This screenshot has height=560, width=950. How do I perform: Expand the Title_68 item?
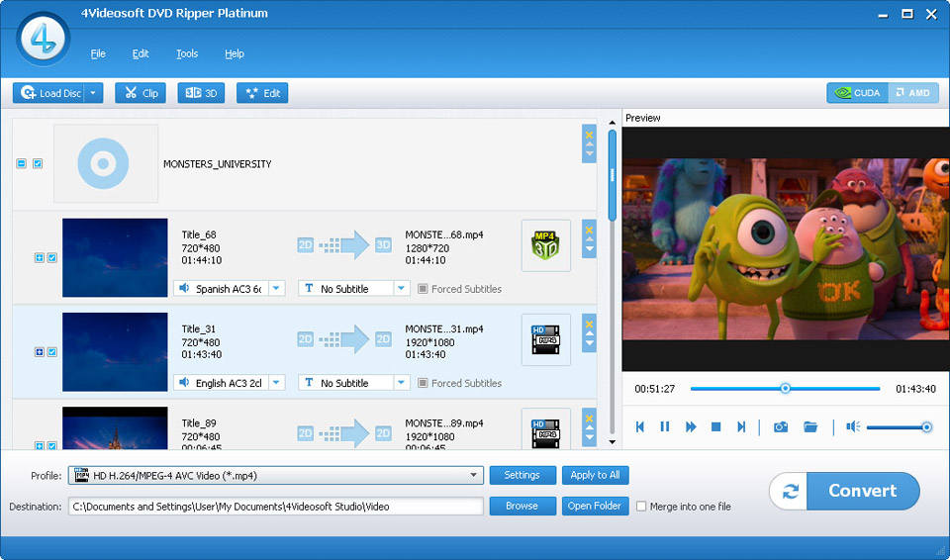[40, 257]
